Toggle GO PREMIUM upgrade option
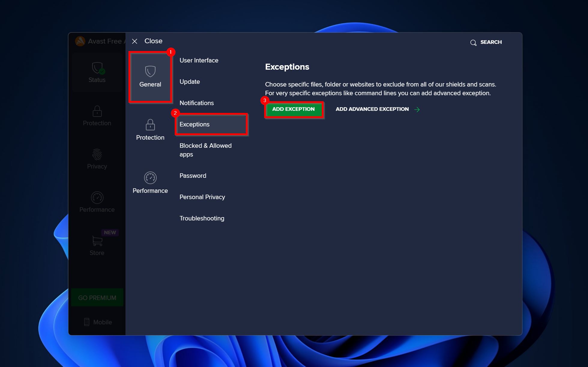The width and height of the screenshot is (588, 367). click(x=98, y=298)
